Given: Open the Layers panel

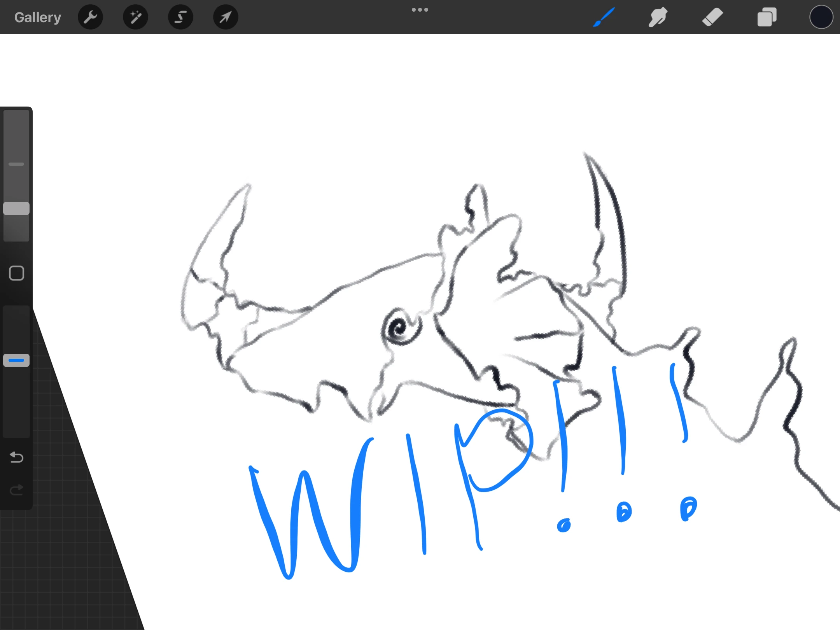Looking at the screenshot, I should (766, 17).
